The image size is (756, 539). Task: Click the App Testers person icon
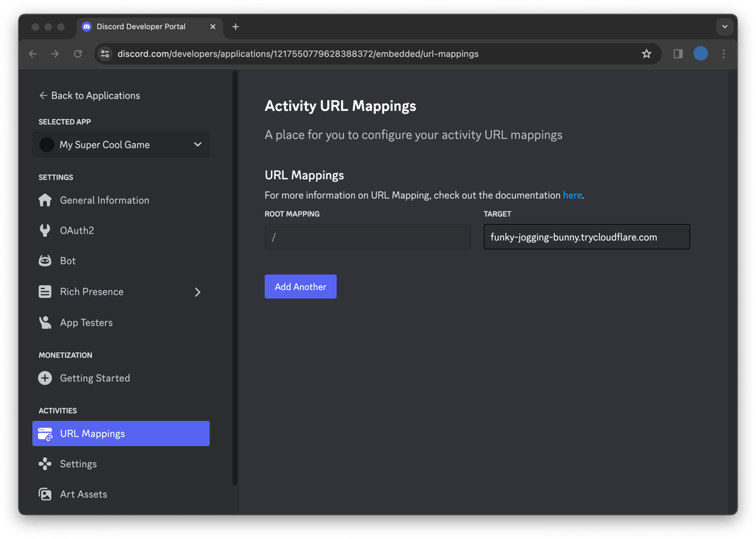(45, 323)
